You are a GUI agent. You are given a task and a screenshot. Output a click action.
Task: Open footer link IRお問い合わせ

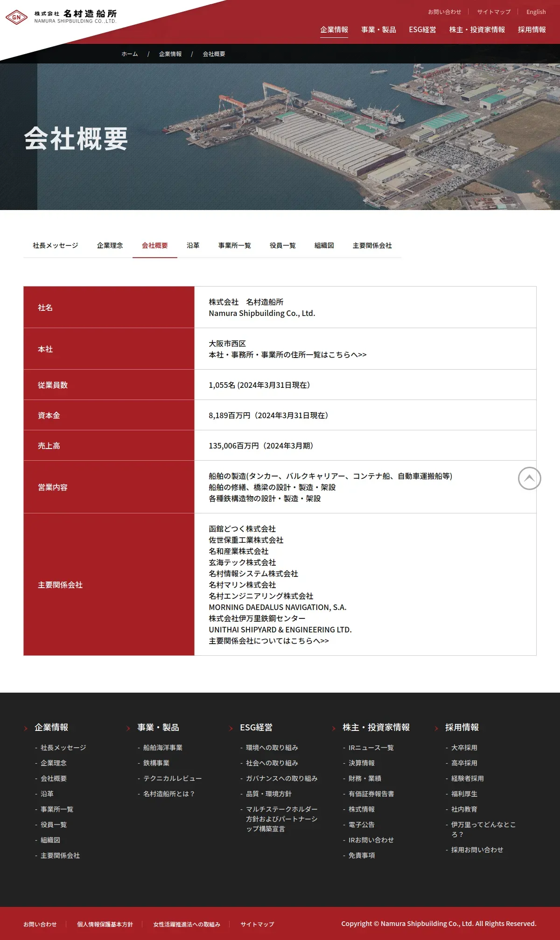371,840
